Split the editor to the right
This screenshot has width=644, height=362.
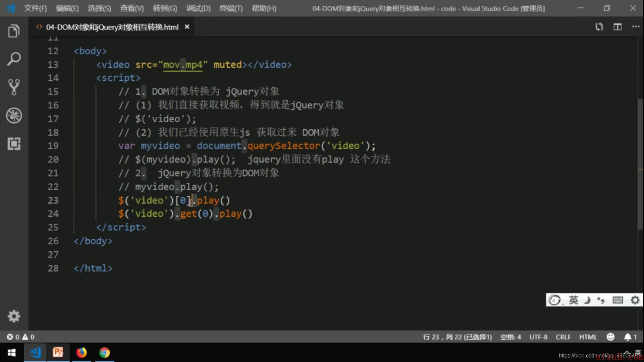pos(618,27)
